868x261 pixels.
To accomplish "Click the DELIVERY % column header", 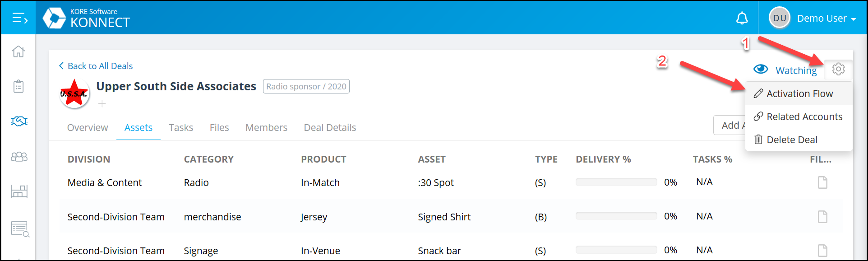I will point(603,159).
